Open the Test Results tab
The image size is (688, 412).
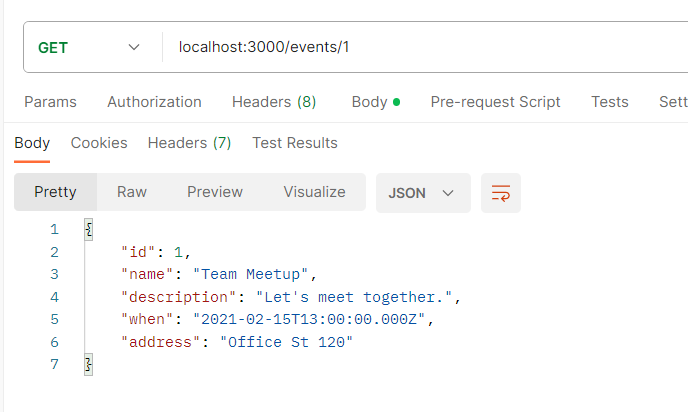point(295,143)
